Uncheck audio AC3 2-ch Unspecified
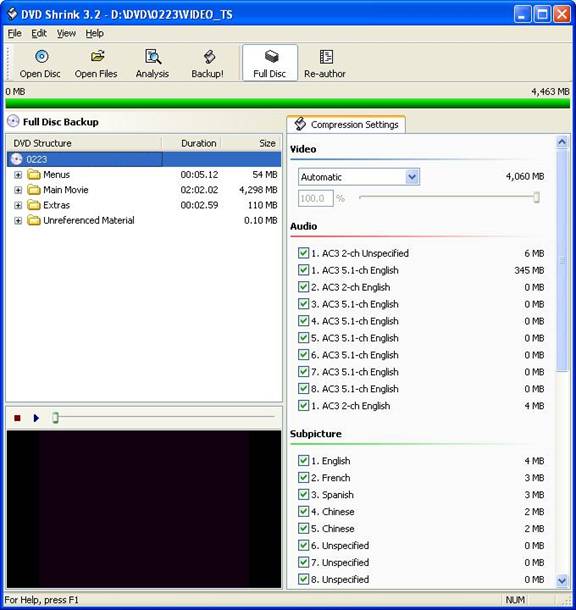The height and width of the screenshot is (610, 576). point(303,253)
